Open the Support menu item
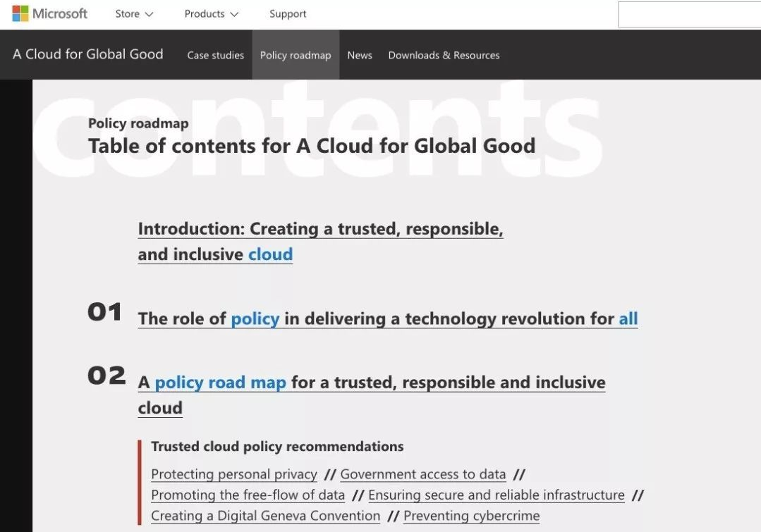 (288, 14)
